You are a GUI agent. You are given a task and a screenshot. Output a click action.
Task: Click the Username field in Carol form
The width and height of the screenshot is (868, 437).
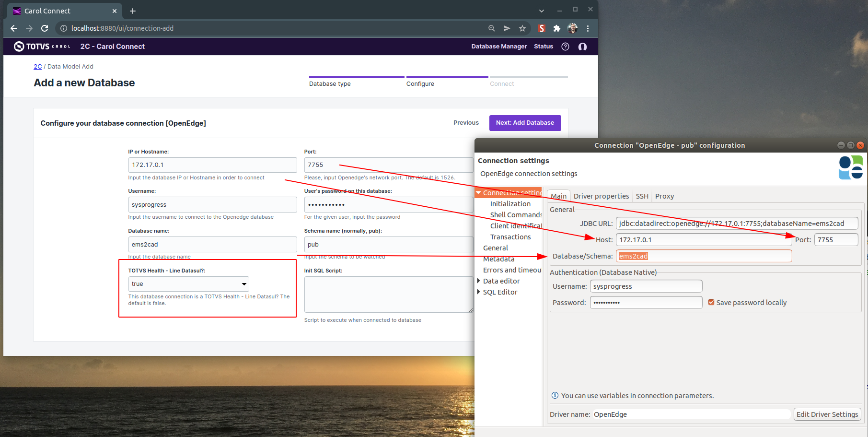[x=212, y=205]
